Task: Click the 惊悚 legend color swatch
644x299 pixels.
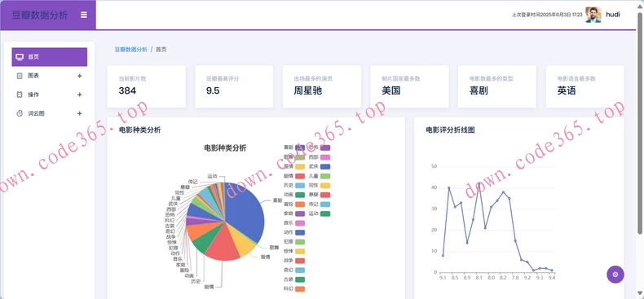Action: pyautogui.click(x=300, y=252)
